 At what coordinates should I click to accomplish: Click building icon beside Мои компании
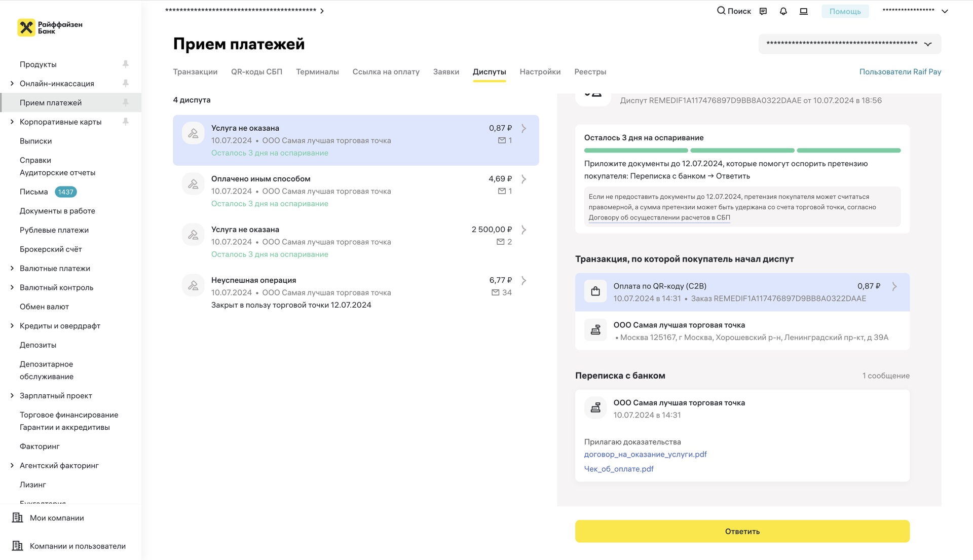point(18,517)
